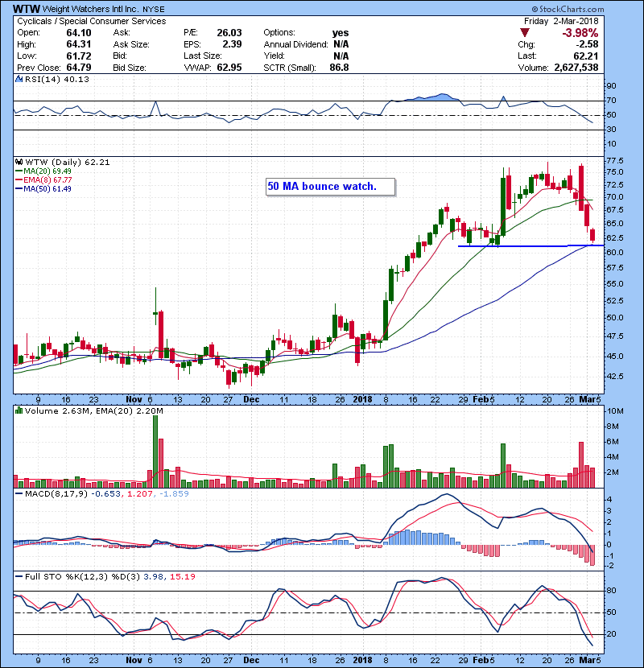Click the Yield label
This screenshot has height=668, width=644.
(x=274, y=56)
